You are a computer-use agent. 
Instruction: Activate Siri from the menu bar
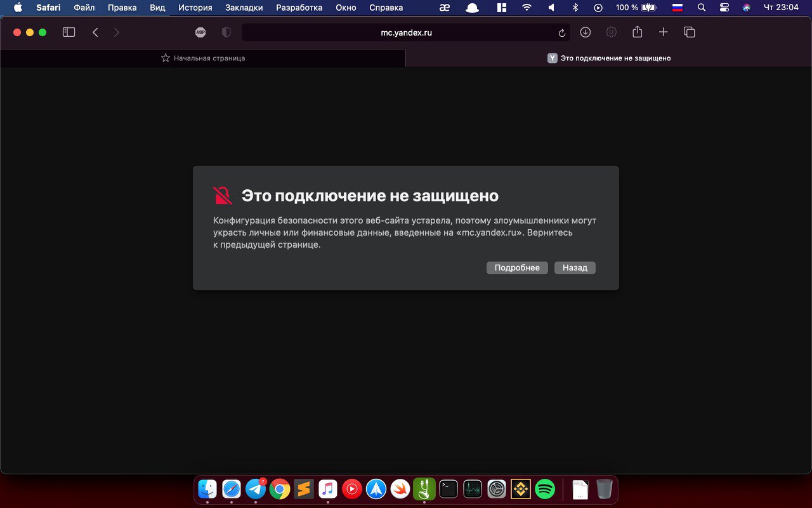747,8
